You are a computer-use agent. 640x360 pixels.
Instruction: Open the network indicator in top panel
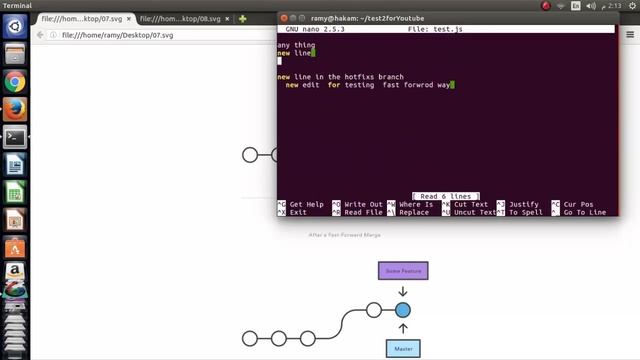tap(560, 6)
